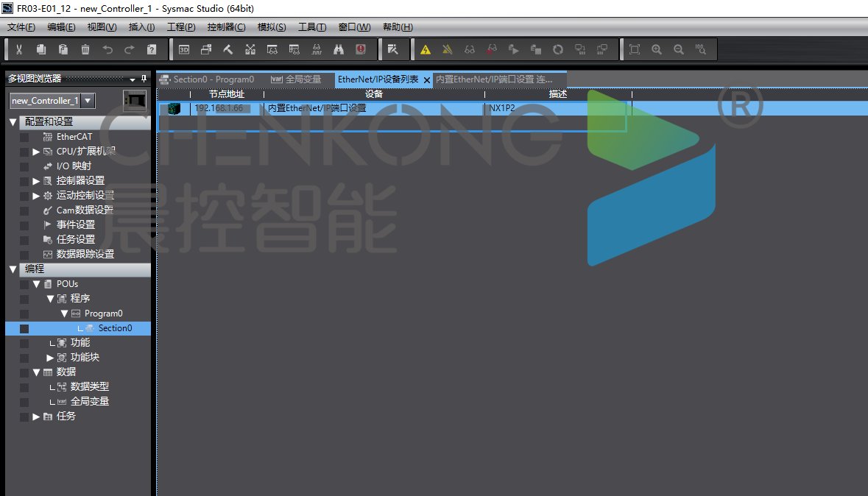Viewport: 868px width, 496px height.
Task: Open the 工程(P) menu
Action: point(181,27)
